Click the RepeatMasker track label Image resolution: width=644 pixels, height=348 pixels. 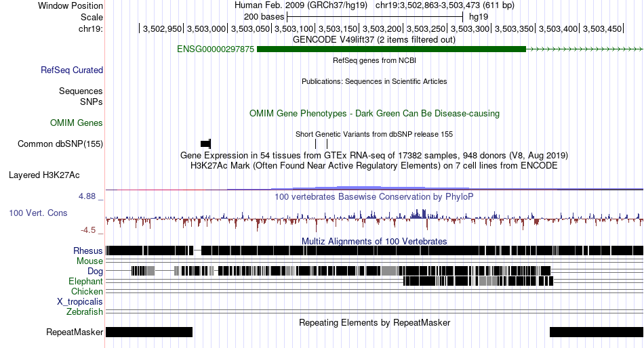[x=75, y=332]
